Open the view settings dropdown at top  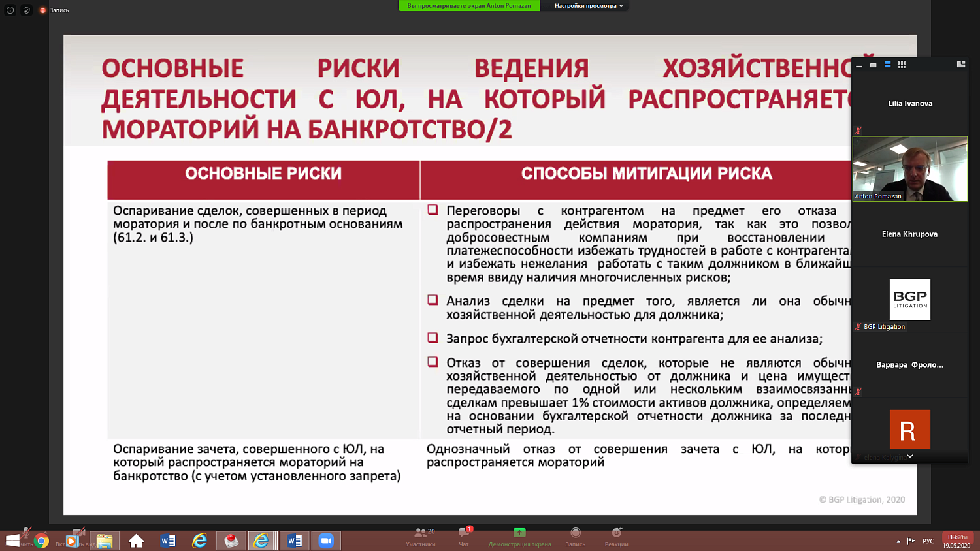pyautogui.click(x=589, y=6)
